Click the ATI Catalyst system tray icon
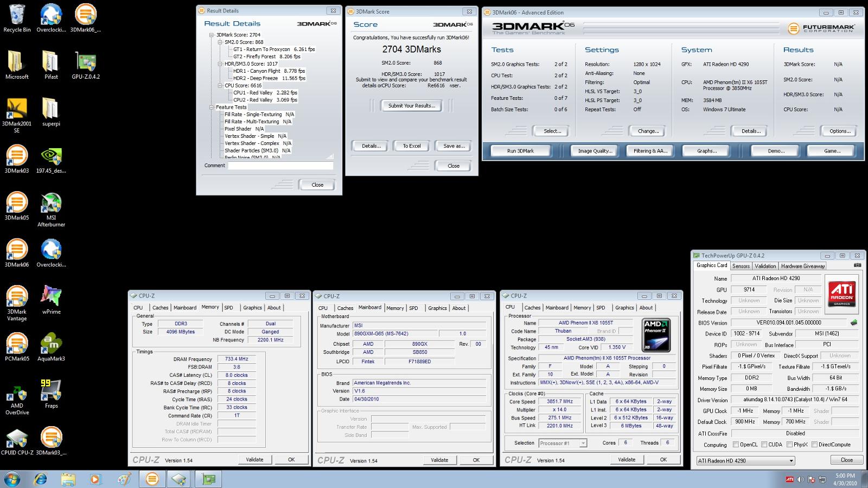Image resolution: width=868 pixels, height=488 pixels. click(x=790, y=479)
